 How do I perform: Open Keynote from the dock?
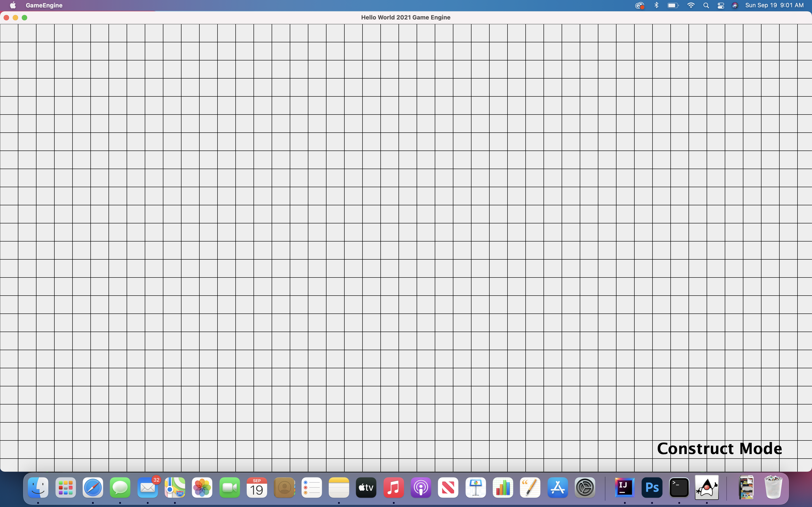(x=476, y=487)
